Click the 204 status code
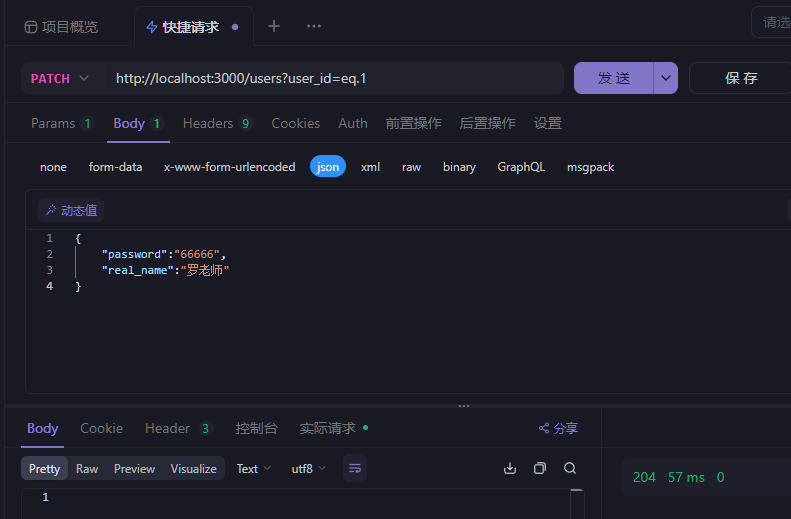This screenshot has width=791, height=519. (644, 477)
